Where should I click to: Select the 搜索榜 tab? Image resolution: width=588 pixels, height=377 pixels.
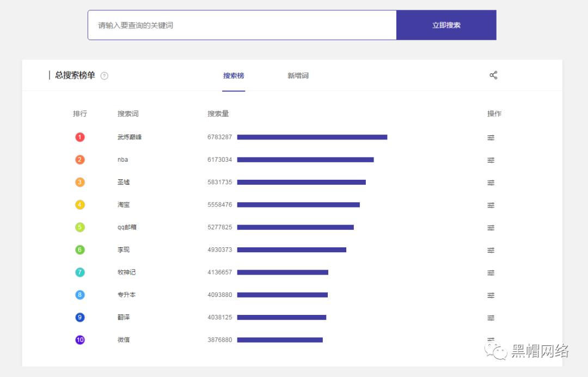(233, 76)
